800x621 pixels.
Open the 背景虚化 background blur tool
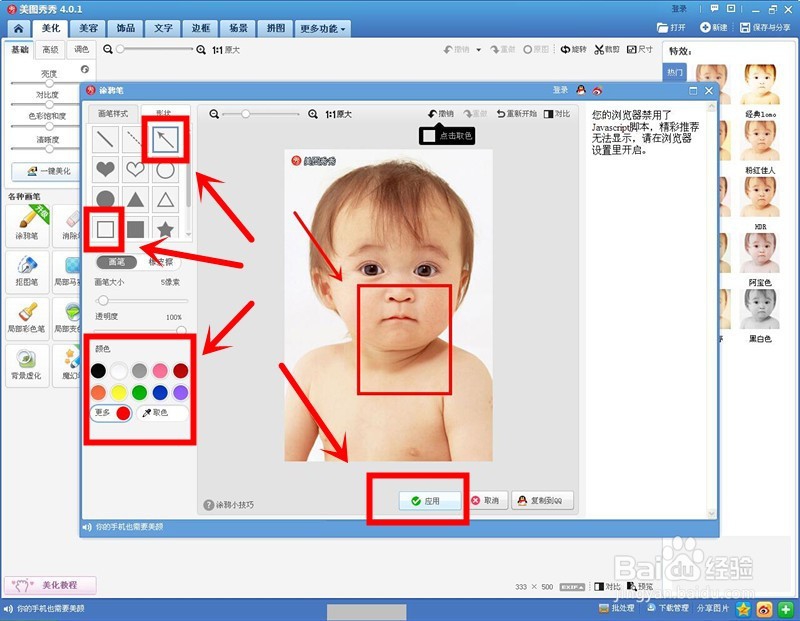(x=28, y=364)
